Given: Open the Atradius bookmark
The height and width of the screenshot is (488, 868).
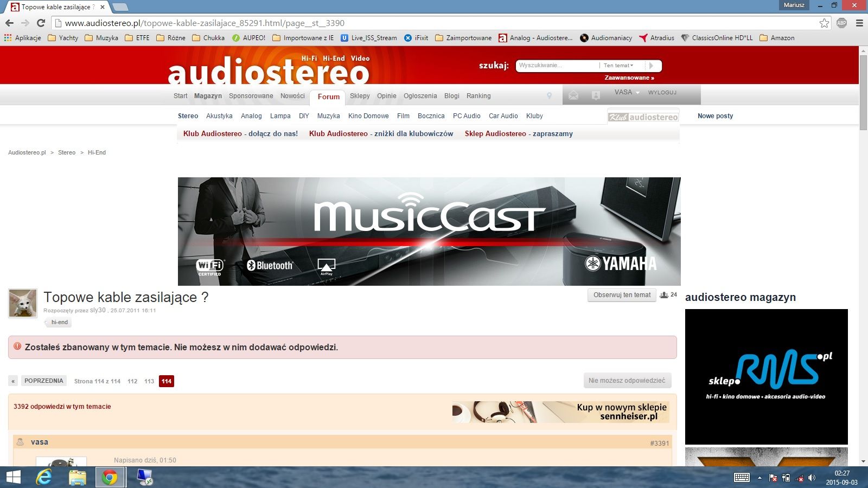Looking at the screenshot, I should pyautogui.click(x=656, y=38).
